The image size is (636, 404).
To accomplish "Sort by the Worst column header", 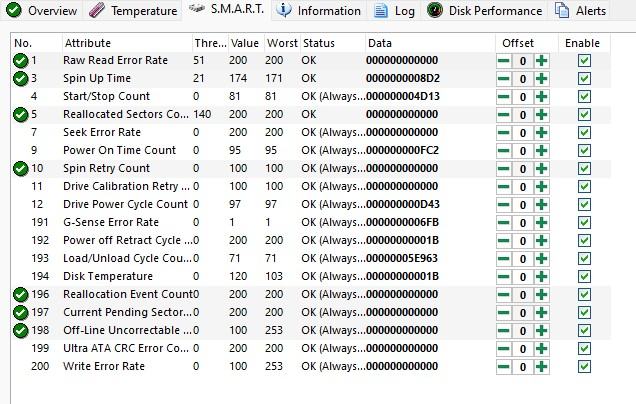I will coord(282,43).
